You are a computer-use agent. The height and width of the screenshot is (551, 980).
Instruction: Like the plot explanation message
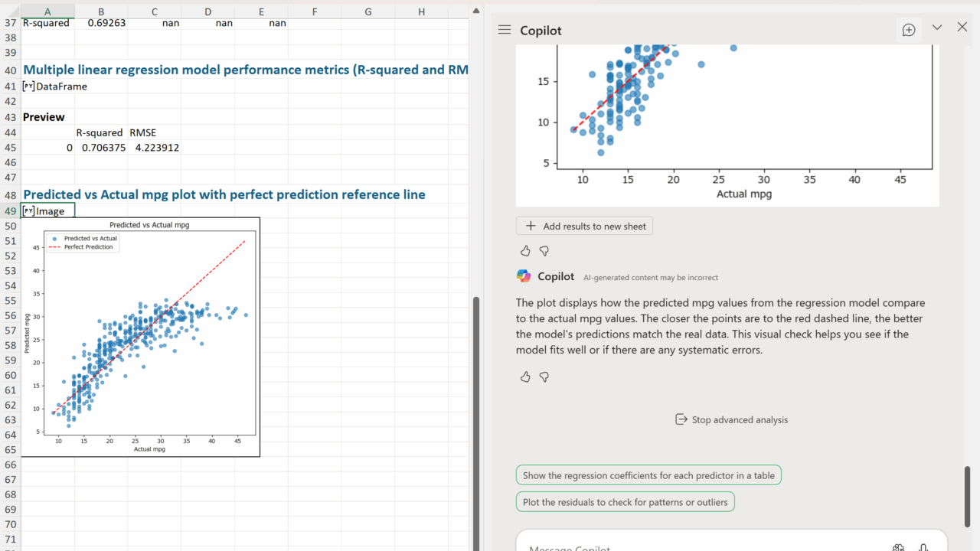(x=525, y=377)
